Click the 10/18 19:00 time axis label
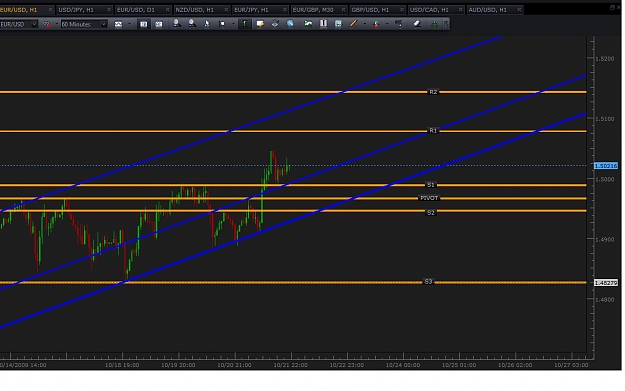This screenshot has height=391, width=625. 122,365
